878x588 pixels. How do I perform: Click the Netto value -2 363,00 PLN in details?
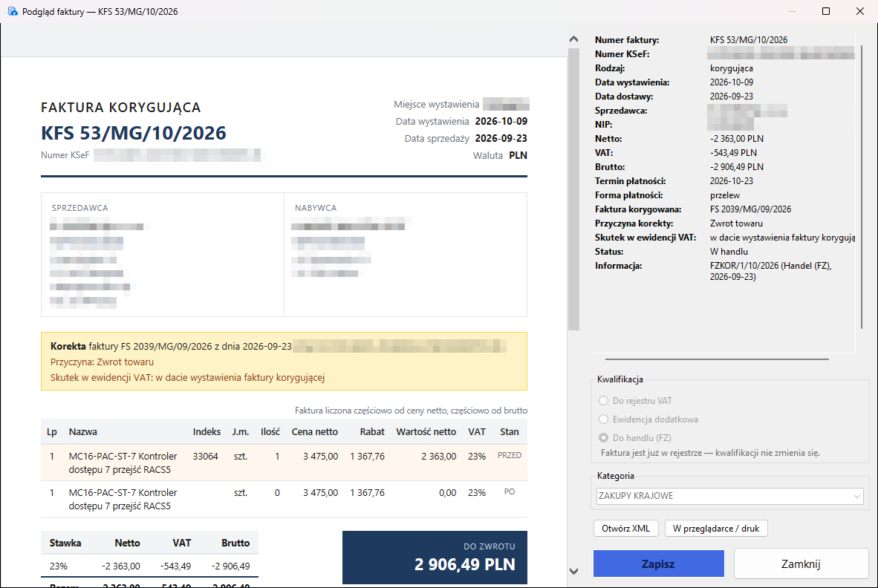736,139
